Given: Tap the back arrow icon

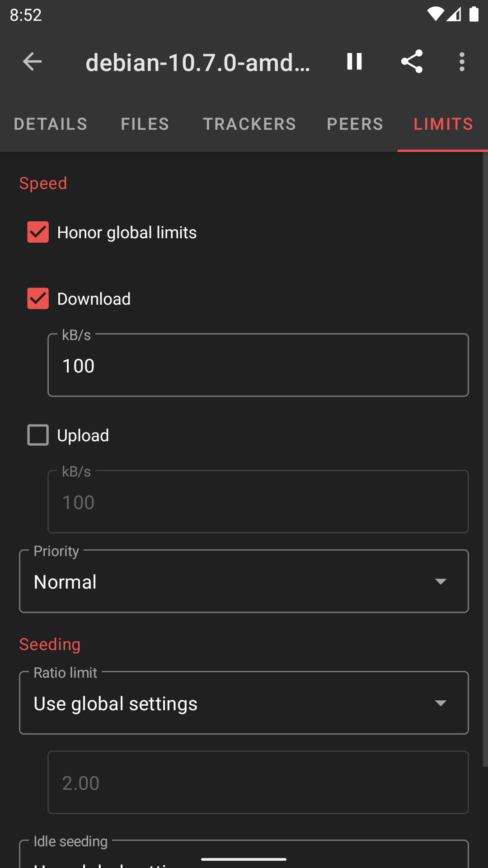Looking at the screenshot, I should (x=32, y=62).
